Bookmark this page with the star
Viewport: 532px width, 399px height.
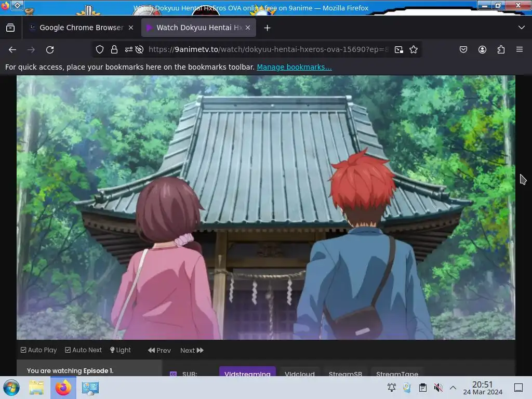(x=413, y=49)
